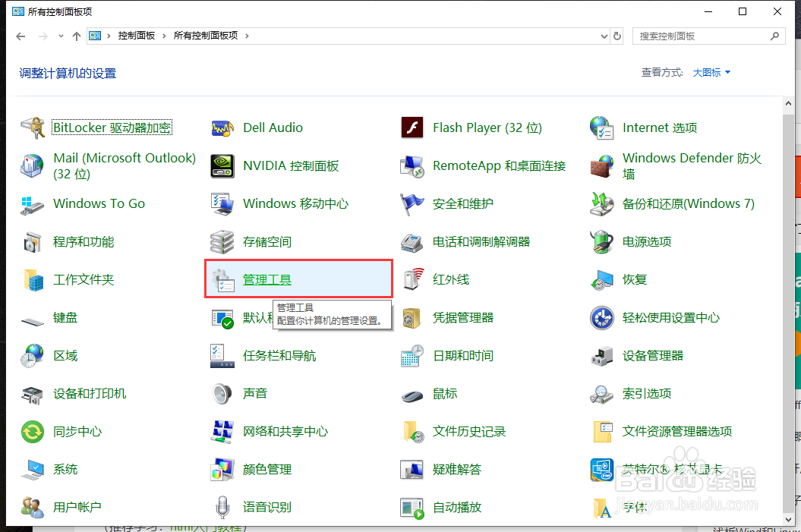Open the 键盘 keyboard icon
The width and height of the screenshot is (801, 532).
click(33, 320)
